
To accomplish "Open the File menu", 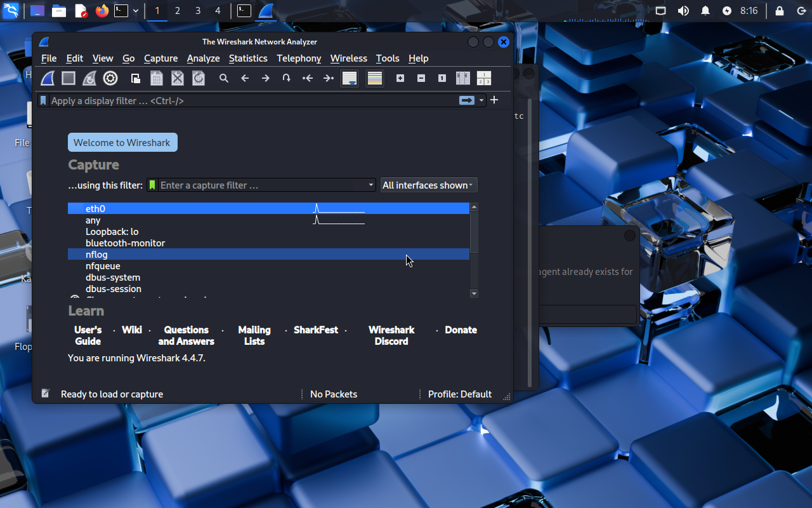I will click(x=49, y=58).
